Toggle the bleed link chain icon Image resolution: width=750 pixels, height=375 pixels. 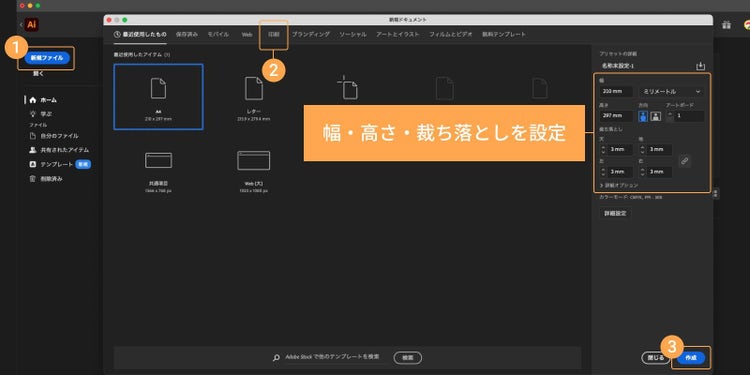684,161
